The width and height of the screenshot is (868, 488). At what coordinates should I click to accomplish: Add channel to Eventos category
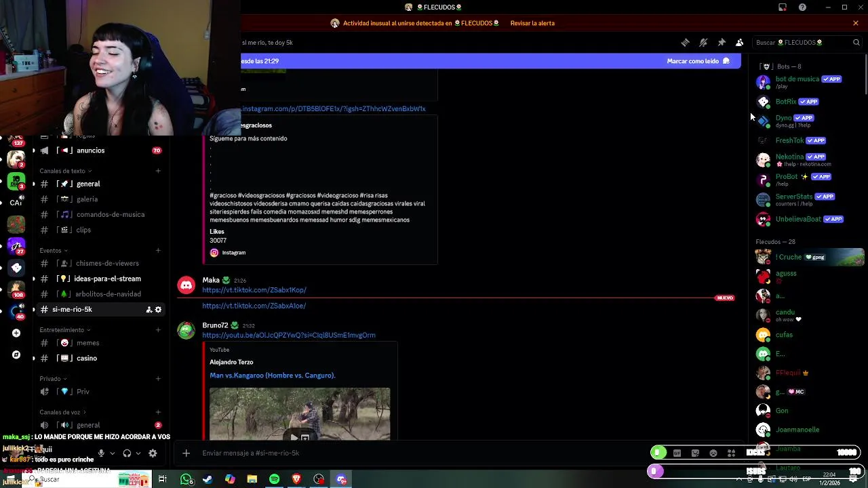point(158,251)
